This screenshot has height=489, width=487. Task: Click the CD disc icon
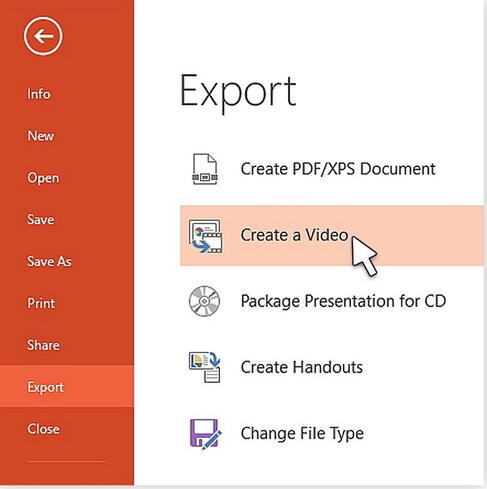click(204, 301)
